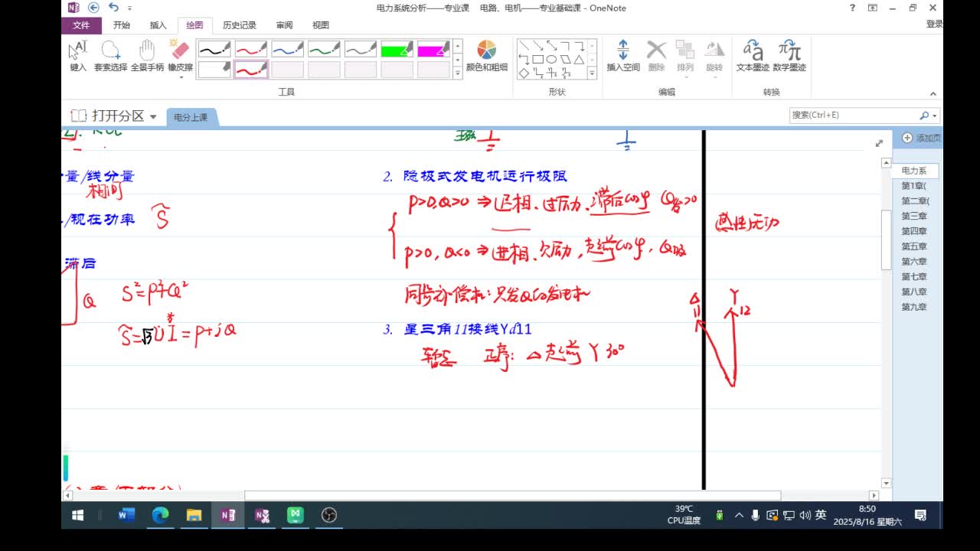The image size is (980, 551).
Task: Pick the red pen in the gallery's top row
Action: coord(251,50)
